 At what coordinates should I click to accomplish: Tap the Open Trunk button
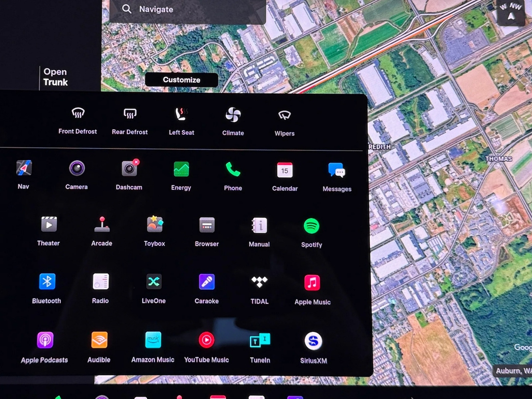[x=56, y=77]
